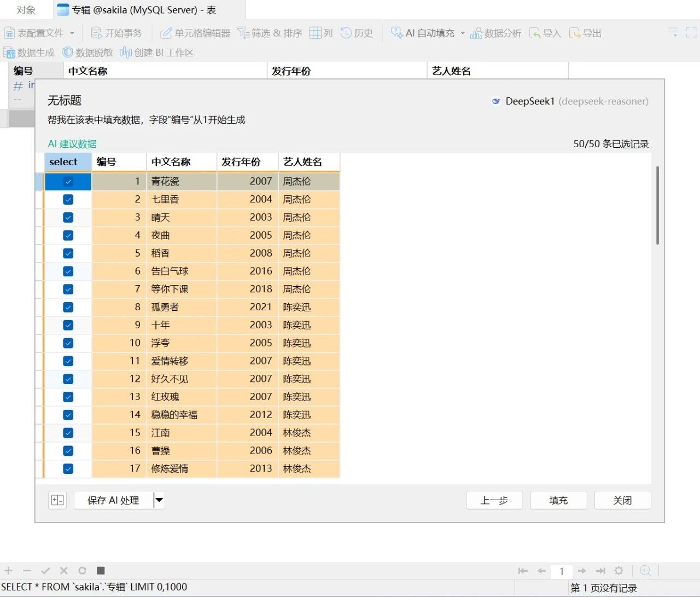Click the apply changes checkmark icon
Viewport: 700px width, 597px height.
click(x=45, y=571)
